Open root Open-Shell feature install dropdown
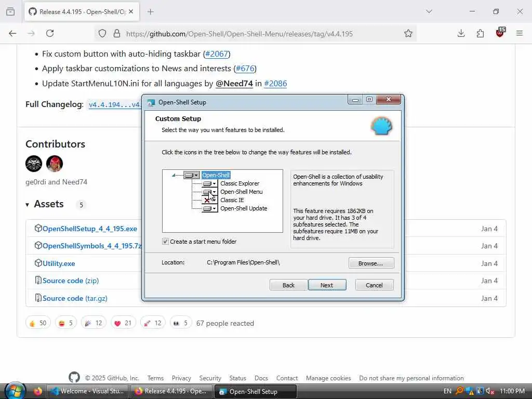This screenshot has height=399, width=532. click(191, 175)
